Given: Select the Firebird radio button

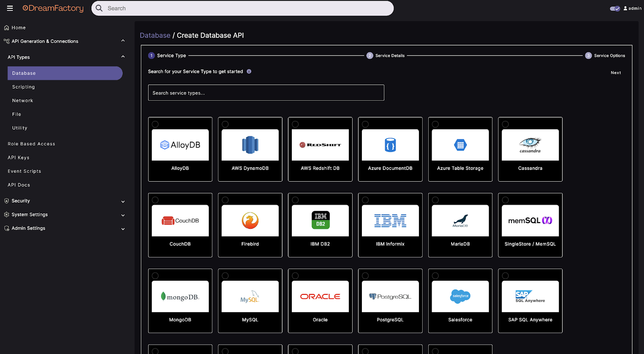Looking at the screenshot, I should point(225,200).
